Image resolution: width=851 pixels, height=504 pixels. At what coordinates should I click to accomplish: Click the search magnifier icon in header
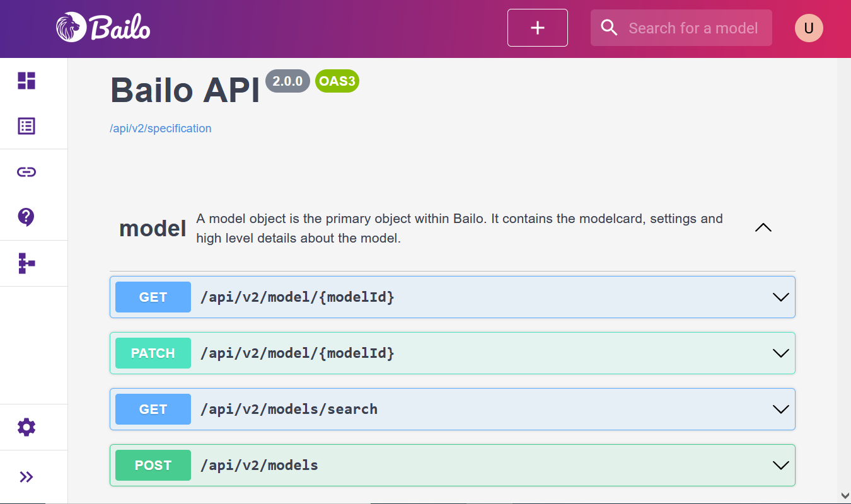[x=609, y=27]
